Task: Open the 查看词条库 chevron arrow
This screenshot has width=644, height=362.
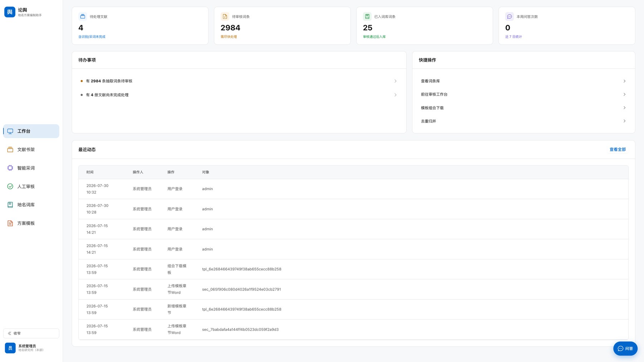Action: [x=624, y=81]
